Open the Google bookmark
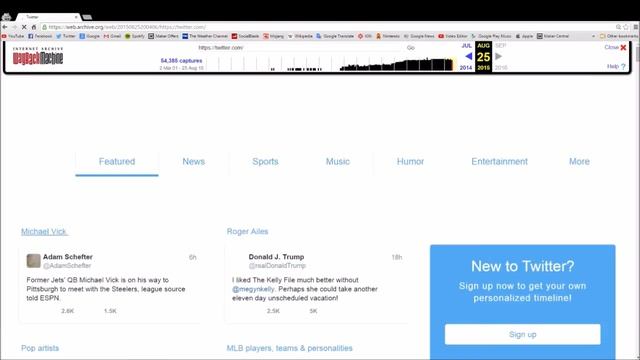Viewport: 640px width, 360px height. (x=89, y=36)
